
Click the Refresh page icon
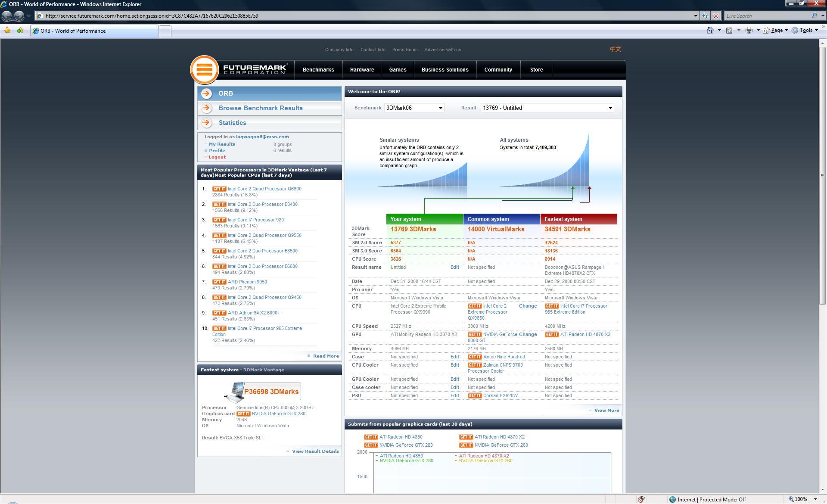(705, 16)
